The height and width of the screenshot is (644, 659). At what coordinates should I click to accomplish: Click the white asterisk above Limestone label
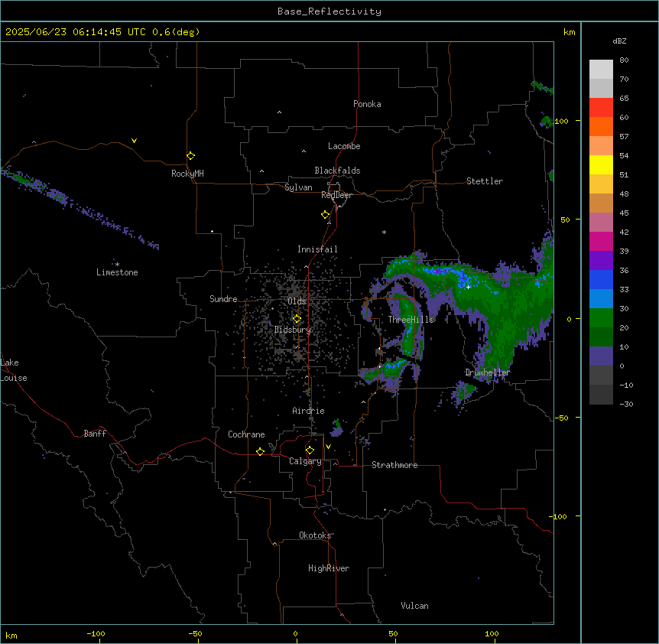point(117,264)
